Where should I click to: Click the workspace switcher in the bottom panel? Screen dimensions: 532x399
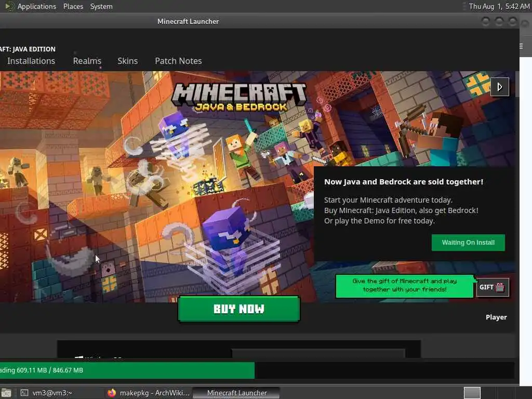(472, 393)
